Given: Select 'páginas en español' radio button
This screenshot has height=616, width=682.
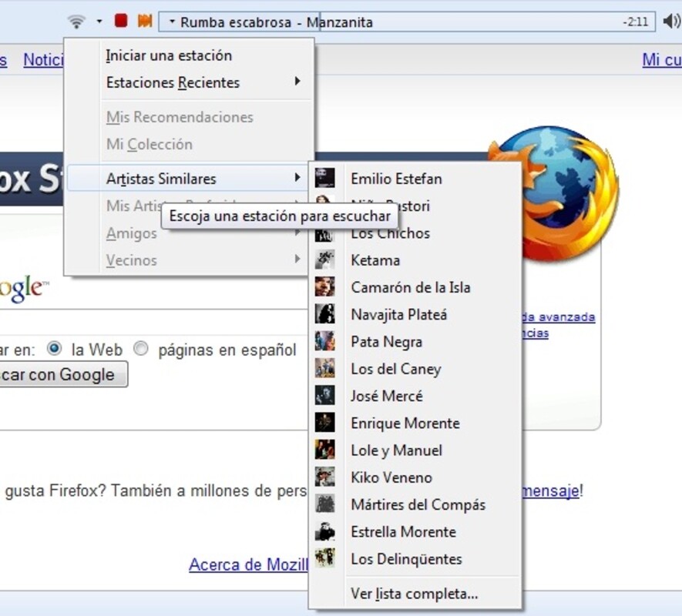Looking at the screenshot, I should point(141,349).
